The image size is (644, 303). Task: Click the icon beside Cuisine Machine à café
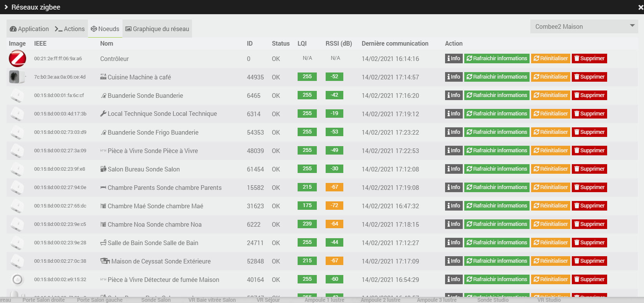tap(103, 77)
